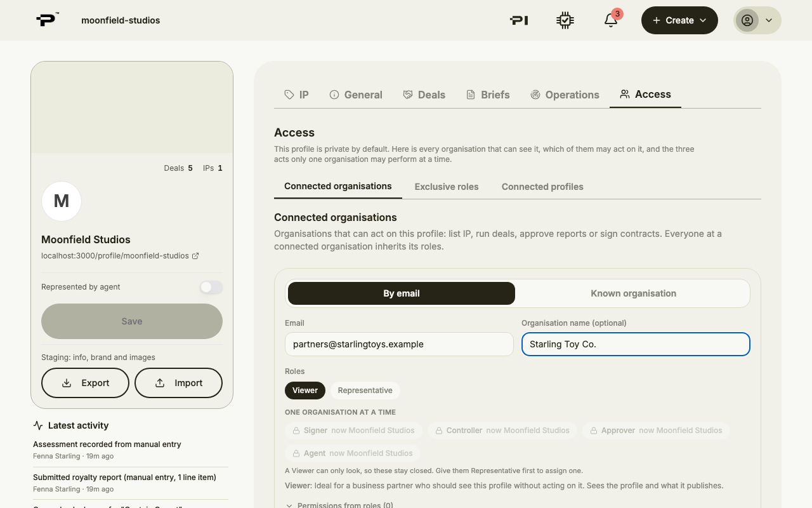Click the Deals 5 counter

[178, 168]
